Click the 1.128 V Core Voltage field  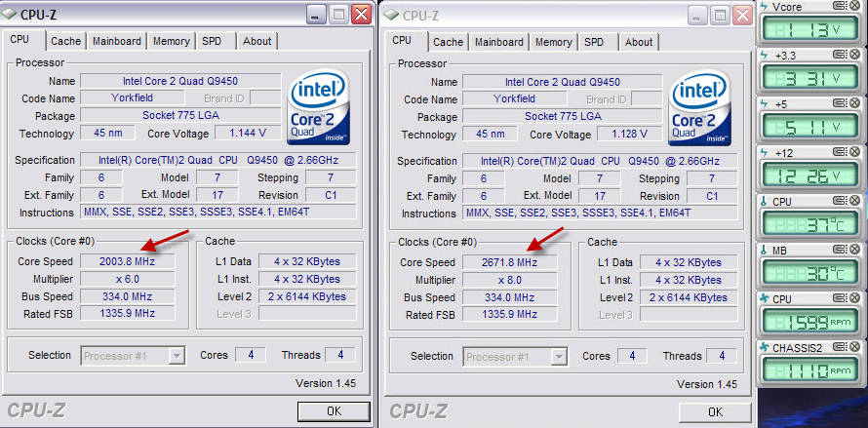tap(630, 135)
